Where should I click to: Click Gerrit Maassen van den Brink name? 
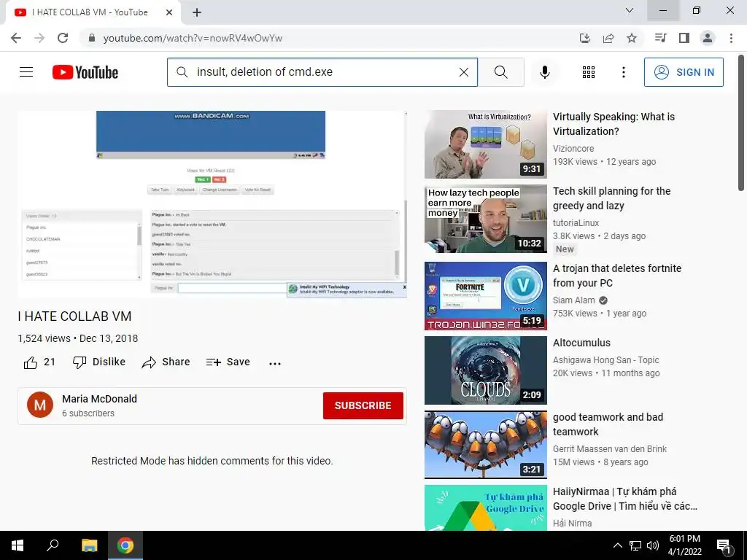609,448
